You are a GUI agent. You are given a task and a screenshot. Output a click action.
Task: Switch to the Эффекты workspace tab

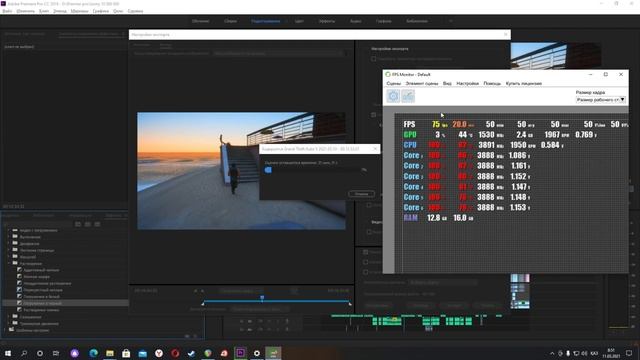(327, 21)
